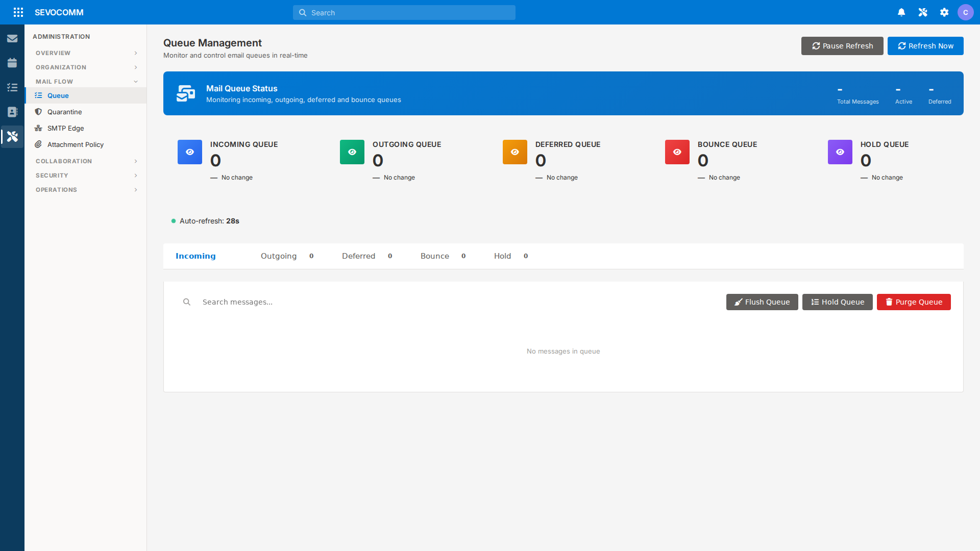Select Quarantine in the sidebar

pos(64,112)
